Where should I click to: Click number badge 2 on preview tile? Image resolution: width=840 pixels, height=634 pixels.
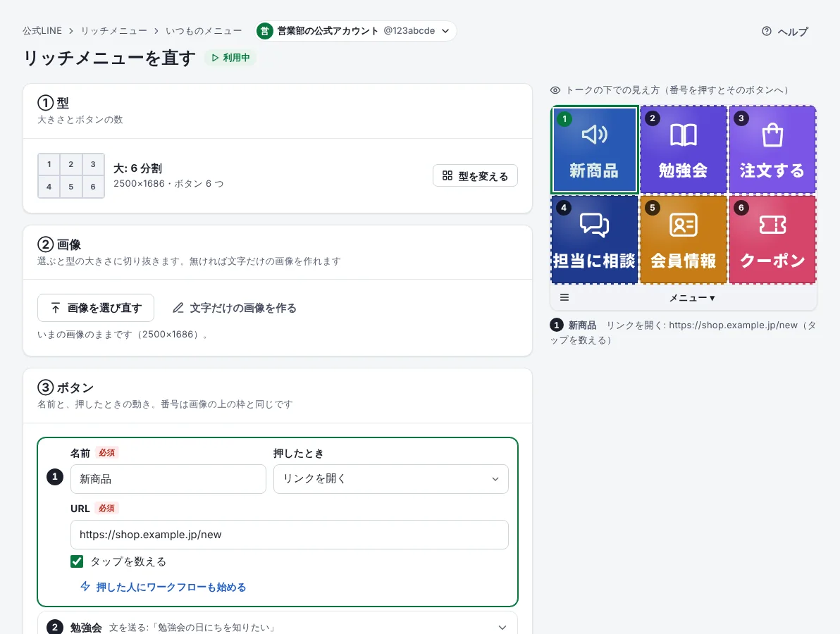click(x=652, y=118)
